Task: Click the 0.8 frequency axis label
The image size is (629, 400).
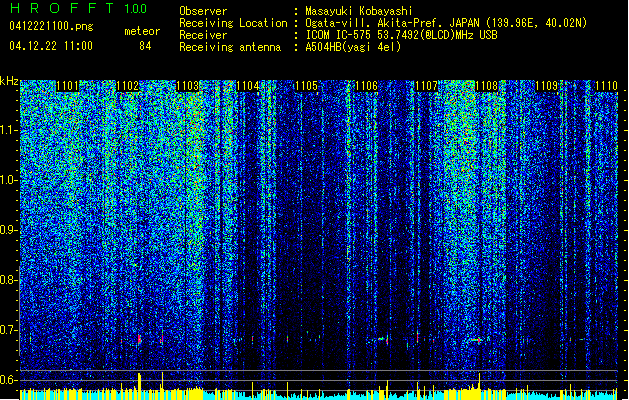Action: 10,280
